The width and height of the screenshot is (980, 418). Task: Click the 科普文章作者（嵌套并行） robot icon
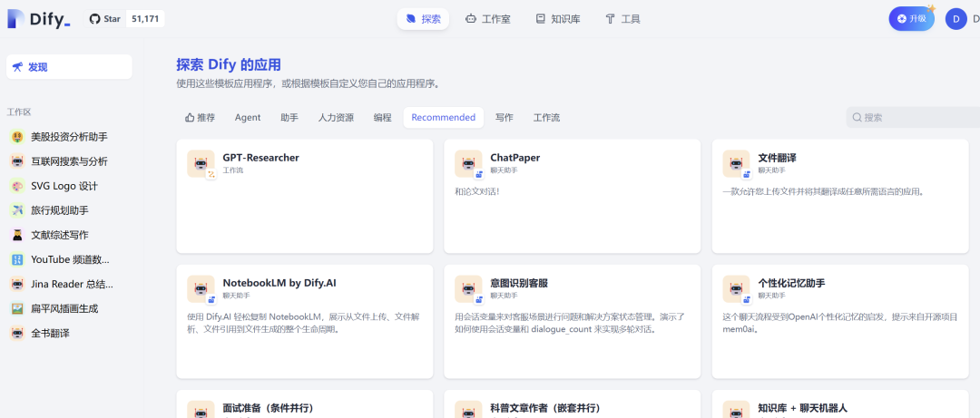(x=469, y=409)
